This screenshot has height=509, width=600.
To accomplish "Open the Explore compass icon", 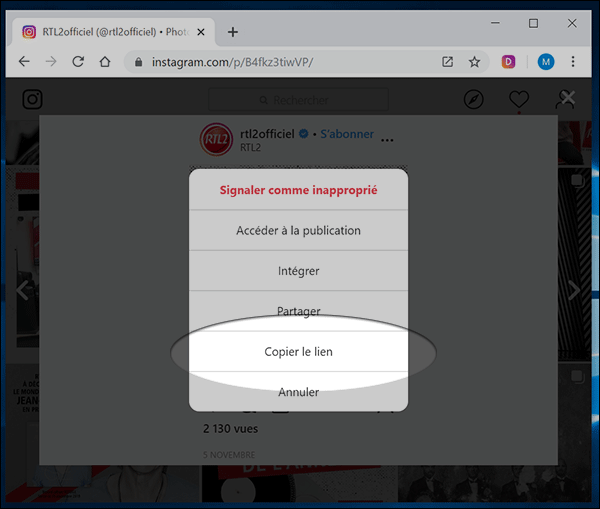I will tap(474, 100).
